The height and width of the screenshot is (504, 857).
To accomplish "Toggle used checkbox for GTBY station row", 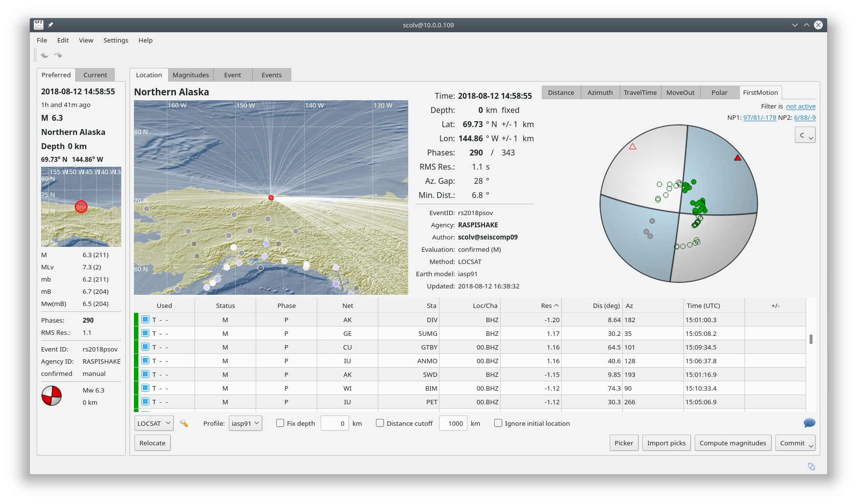I will 145,347.
